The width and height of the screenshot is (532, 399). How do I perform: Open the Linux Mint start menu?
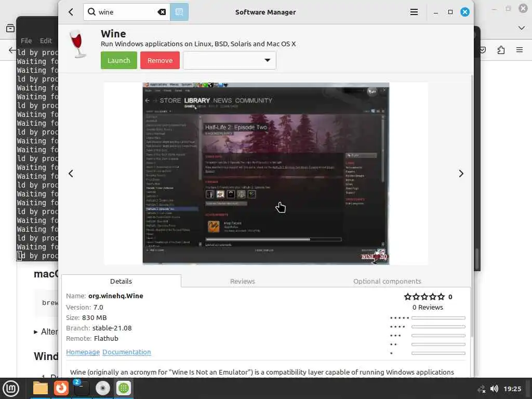pos(11,388)
